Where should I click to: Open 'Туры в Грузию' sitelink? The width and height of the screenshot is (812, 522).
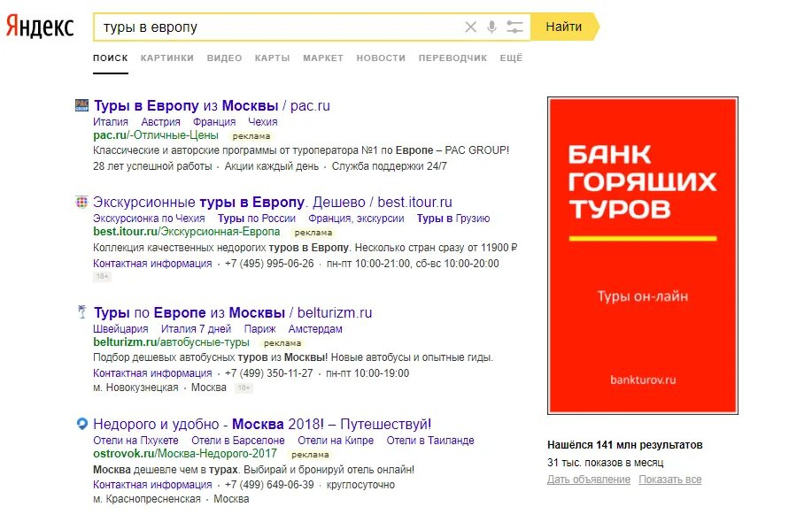(x=453, y=219)
